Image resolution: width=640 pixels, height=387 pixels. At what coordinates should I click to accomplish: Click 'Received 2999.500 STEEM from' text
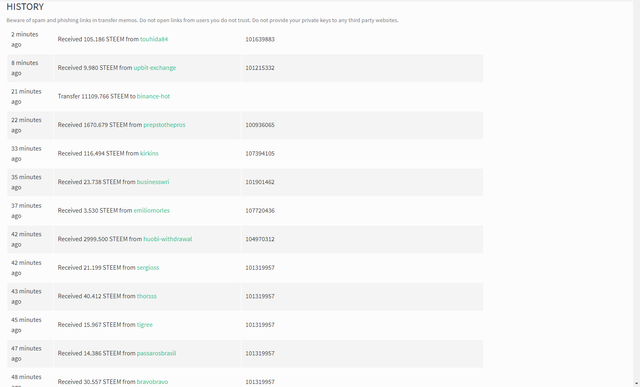point(100,239)
